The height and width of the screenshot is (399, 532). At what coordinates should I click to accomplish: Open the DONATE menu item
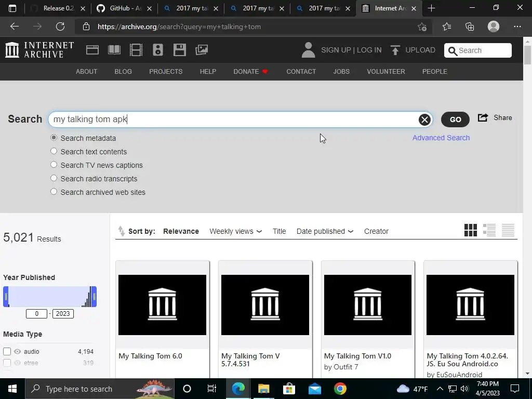click(x=250, y=72)
